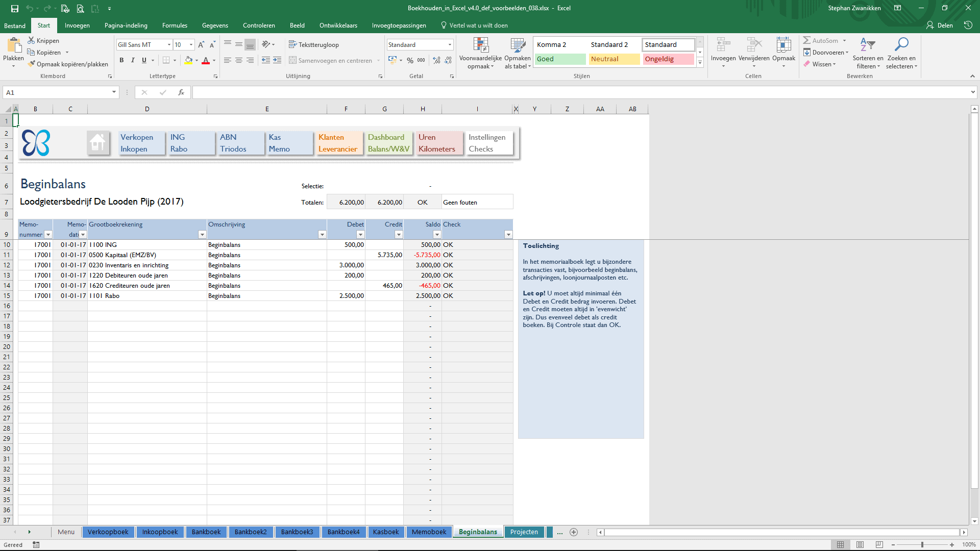This screenshot has width=980, height=551.
Task: Toggle bold formatting in the ribbon
Action: [x=121, y=60]
